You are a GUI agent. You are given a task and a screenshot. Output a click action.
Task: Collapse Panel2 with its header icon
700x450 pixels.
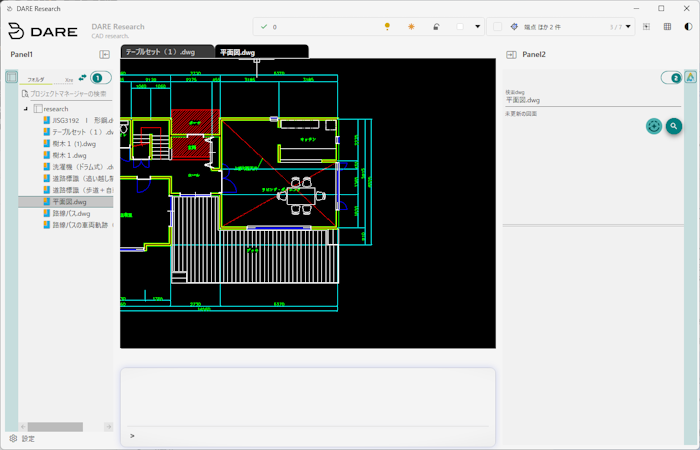pyautogui.click(x=511, y=54)
